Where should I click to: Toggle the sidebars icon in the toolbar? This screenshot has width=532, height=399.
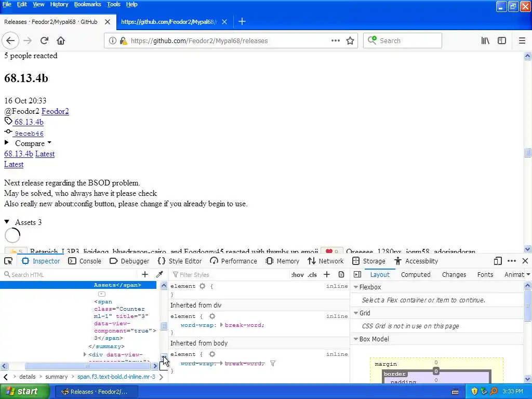coord(502,41)
